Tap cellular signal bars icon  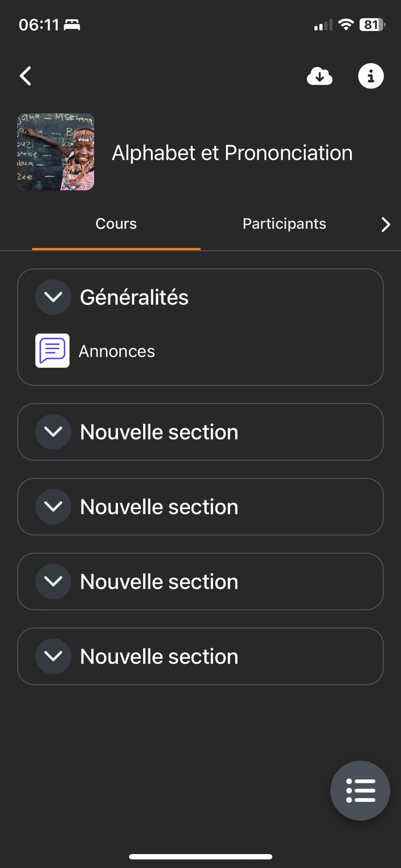click(323, 26)
